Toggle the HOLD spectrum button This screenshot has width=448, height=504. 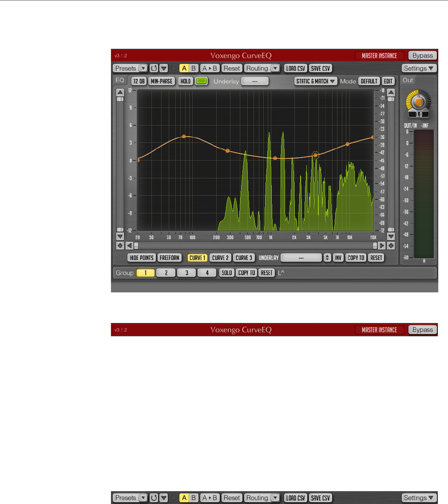[x=186, y=81]
